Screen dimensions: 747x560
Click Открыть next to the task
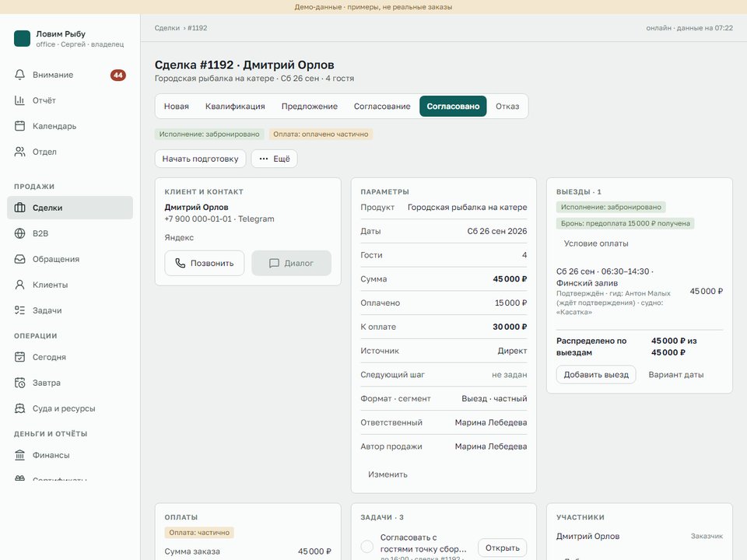[x=502, y=548]
